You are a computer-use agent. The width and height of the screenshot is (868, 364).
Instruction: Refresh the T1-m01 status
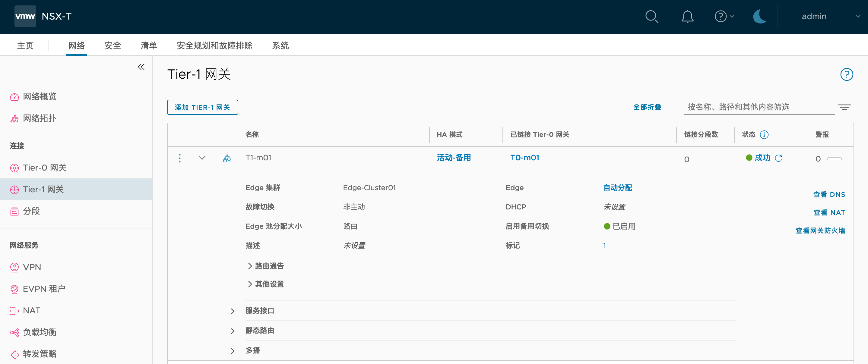coord(778,158)
